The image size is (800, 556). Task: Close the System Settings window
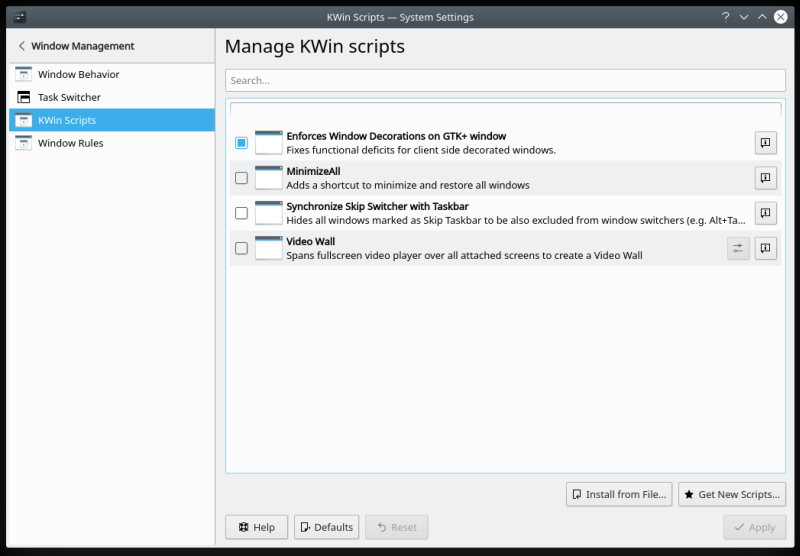click(x=781, y=17)
